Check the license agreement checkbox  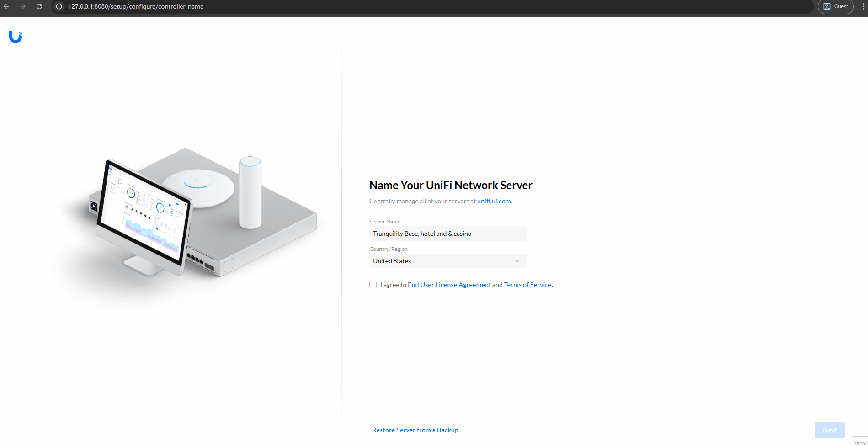coord(373,285)
